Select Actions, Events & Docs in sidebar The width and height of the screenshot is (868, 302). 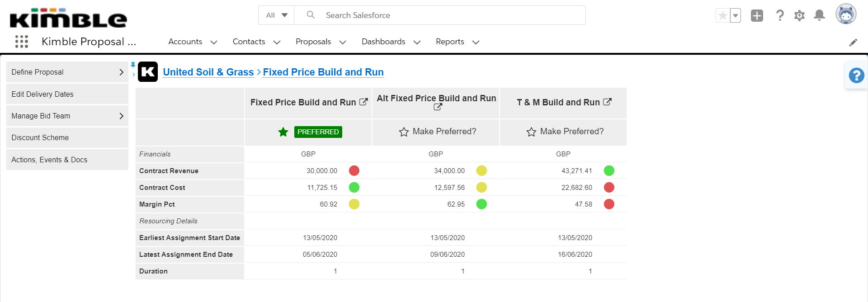click(x=67, y=160)
